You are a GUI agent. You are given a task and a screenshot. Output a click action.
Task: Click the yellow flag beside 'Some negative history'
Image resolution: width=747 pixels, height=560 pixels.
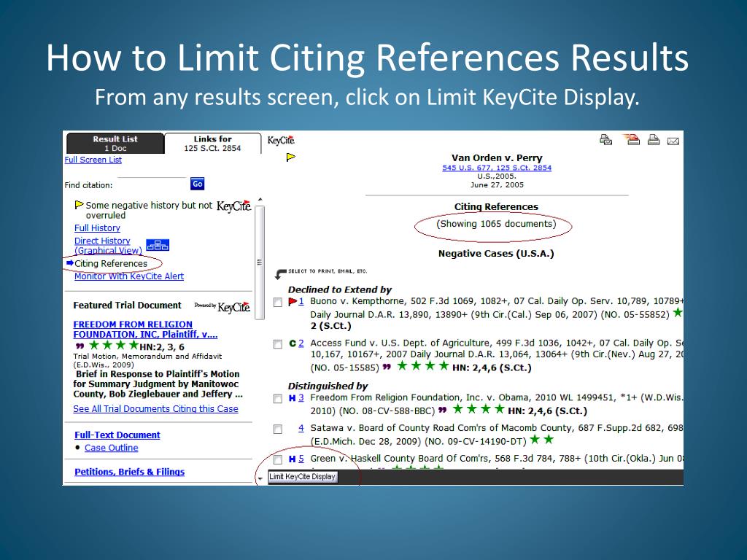79,205
